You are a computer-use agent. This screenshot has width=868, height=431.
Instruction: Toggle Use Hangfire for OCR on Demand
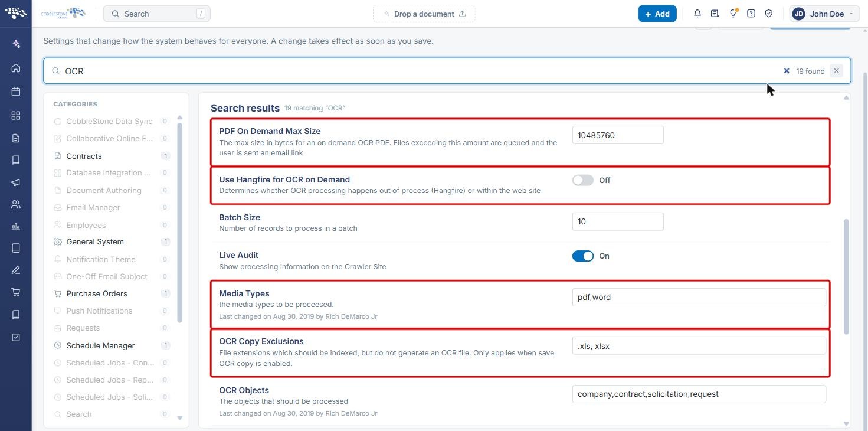click(583, 180)
